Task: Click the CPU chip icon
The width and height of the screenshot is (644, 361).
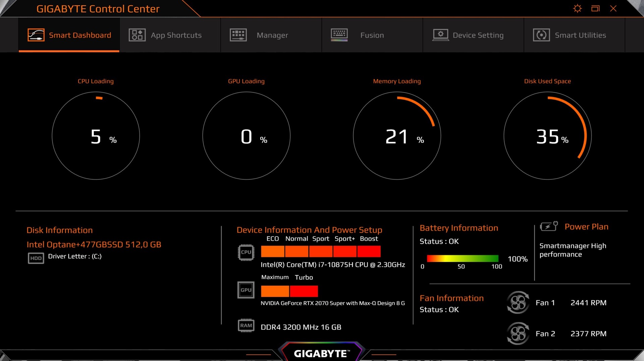Action: [246, 252]
